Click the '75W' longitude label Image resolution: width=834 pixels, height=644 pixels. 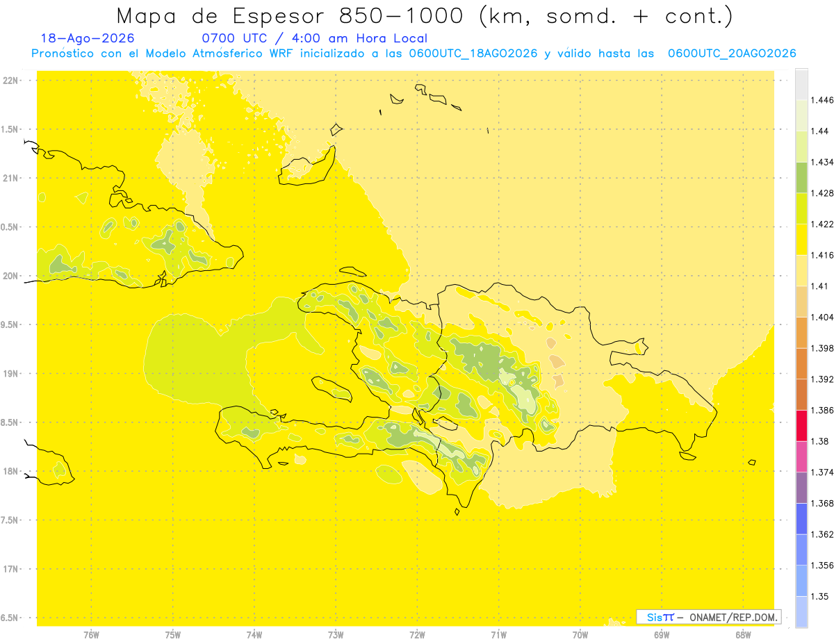[x=173, y=634]
